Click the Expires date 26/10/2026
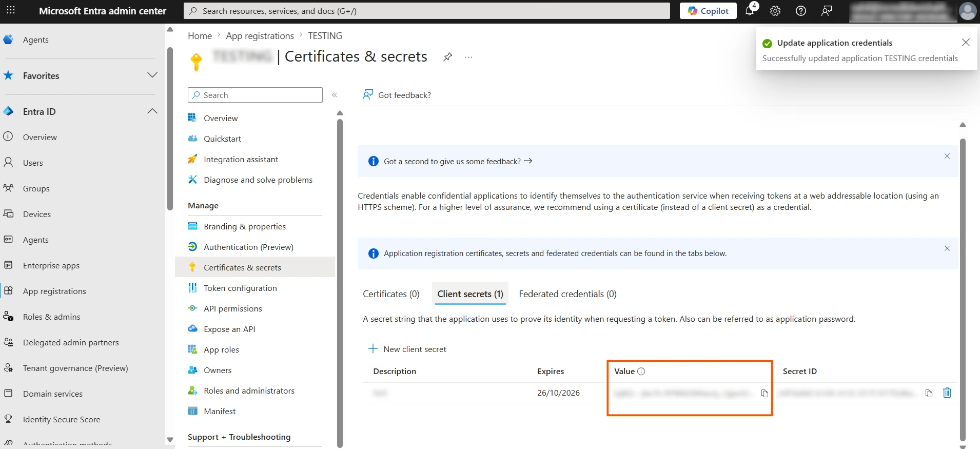Viewport: 980px width, 449px height. point(558,393)
